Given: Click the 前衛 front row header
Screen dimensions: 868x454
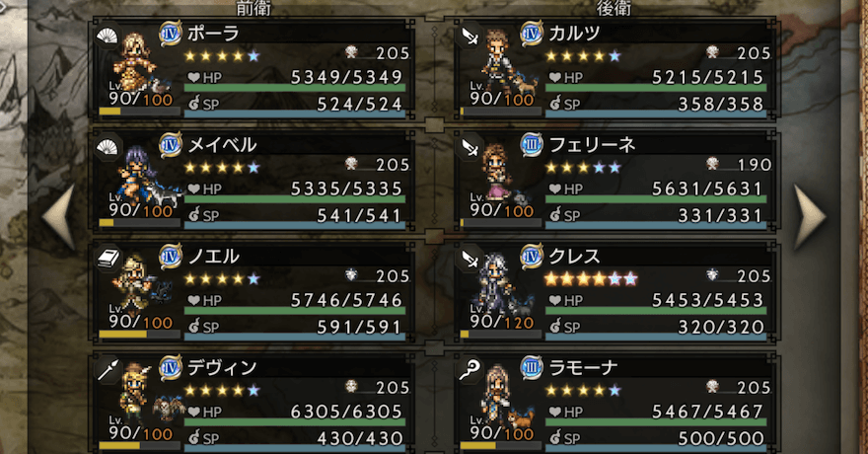Looking at the screenshot, I should [x=253, y=8].
